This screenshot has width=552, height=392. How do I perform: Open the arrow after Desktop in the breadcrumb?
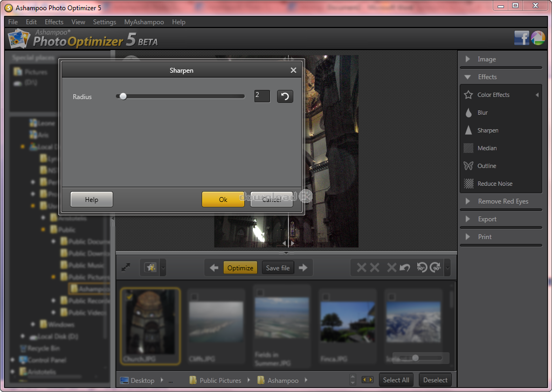pyautogui.click(x=162, y=380)
